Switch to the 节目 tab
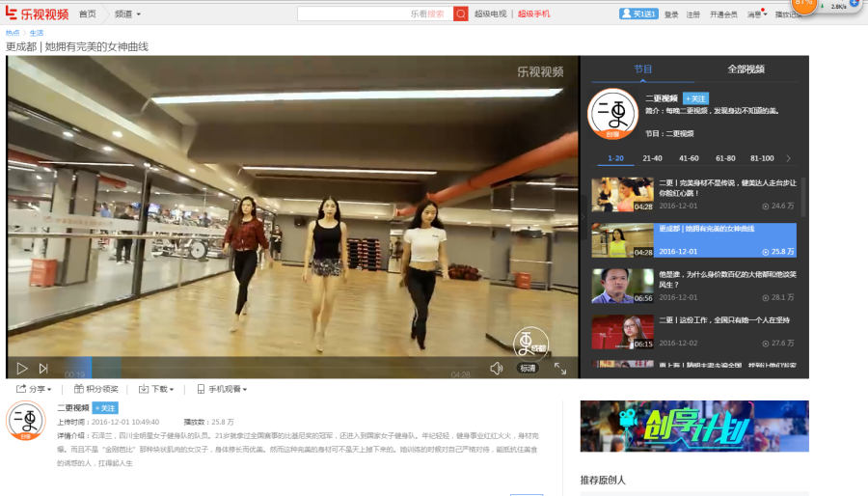 tap(642, 69)
